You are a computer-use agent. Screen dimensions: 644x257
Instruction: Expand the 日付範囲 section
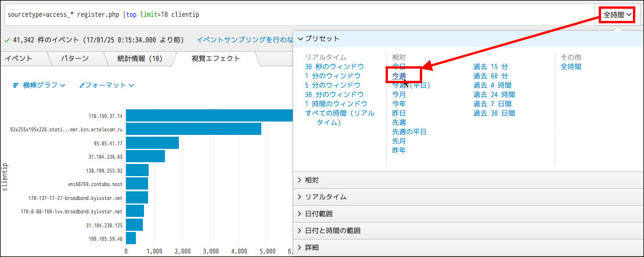[x=318, y=214]
